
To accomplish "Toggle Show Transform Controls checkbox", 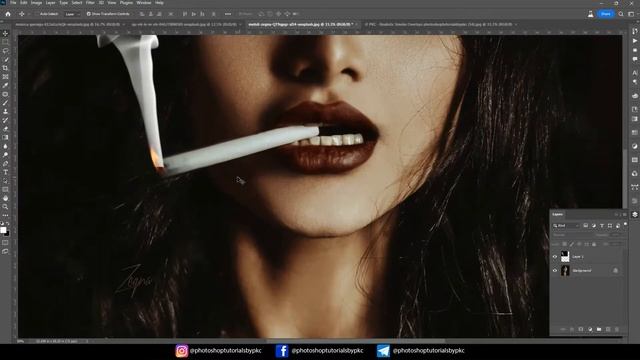I will pos(89,14).
